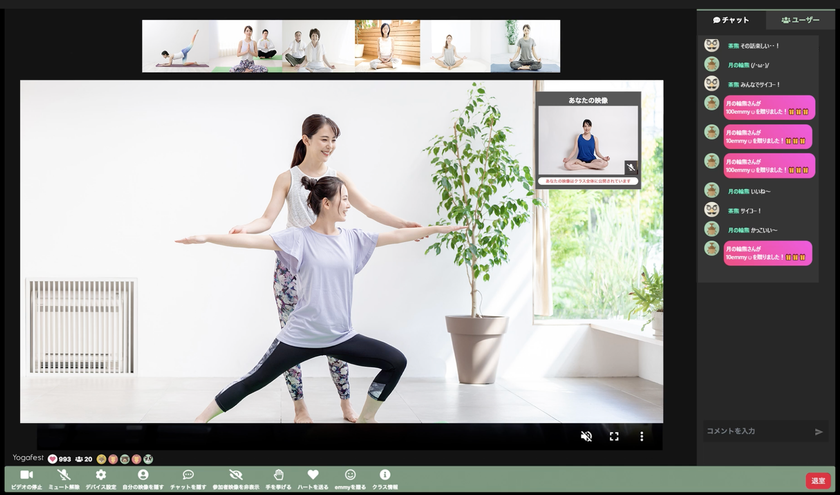Click the mic-off badge on your video preview
This screenshot has width=840, height=495.
coord(631,167)
